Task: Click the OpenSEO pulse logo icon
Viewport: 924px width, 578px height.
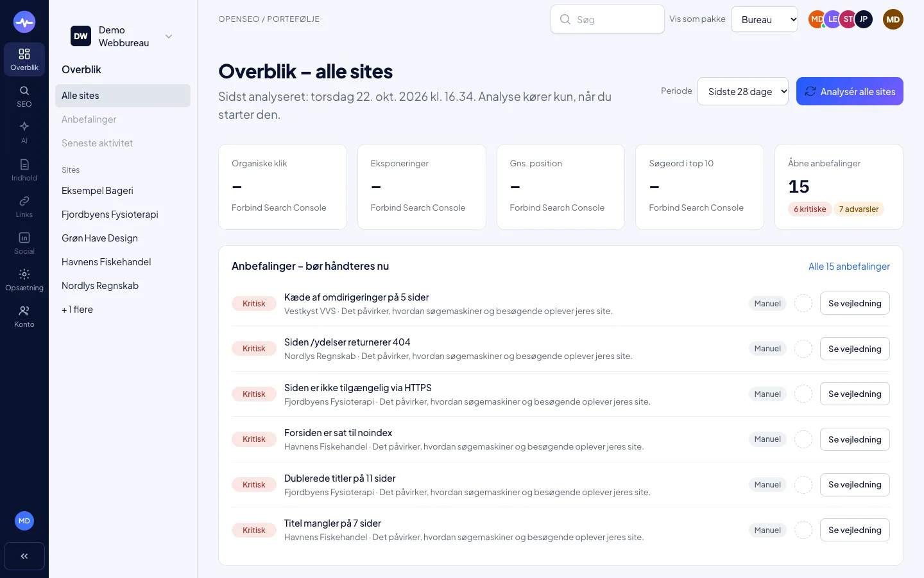Action: tap(24, 22)
